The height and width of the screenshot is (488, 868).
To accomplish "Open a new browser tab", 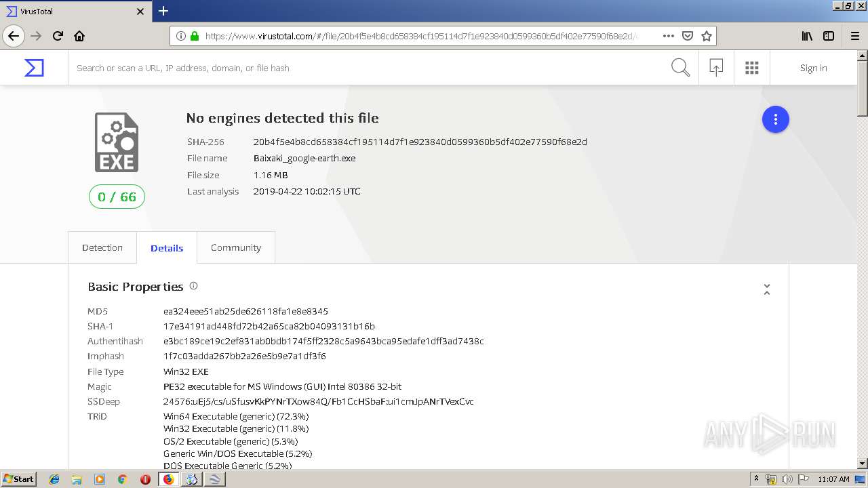I will pos(163,11).
